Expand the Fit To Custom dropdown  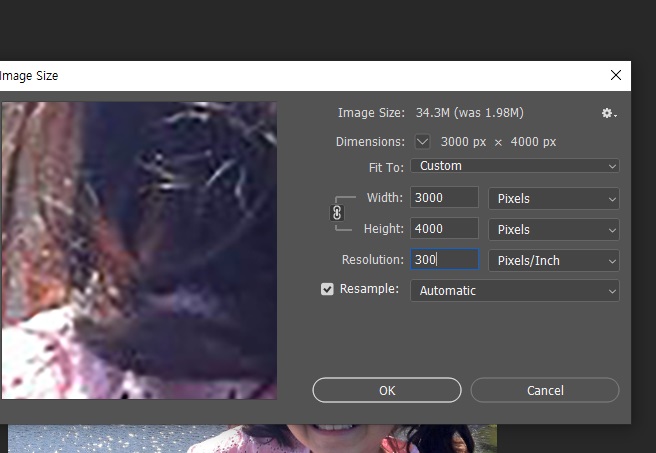[x=515, y=166]
